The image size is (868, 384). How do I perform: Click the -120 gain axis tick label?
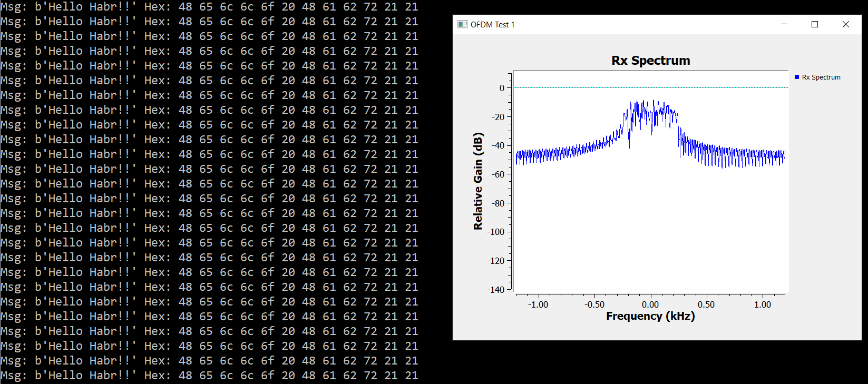coord(496,261)
